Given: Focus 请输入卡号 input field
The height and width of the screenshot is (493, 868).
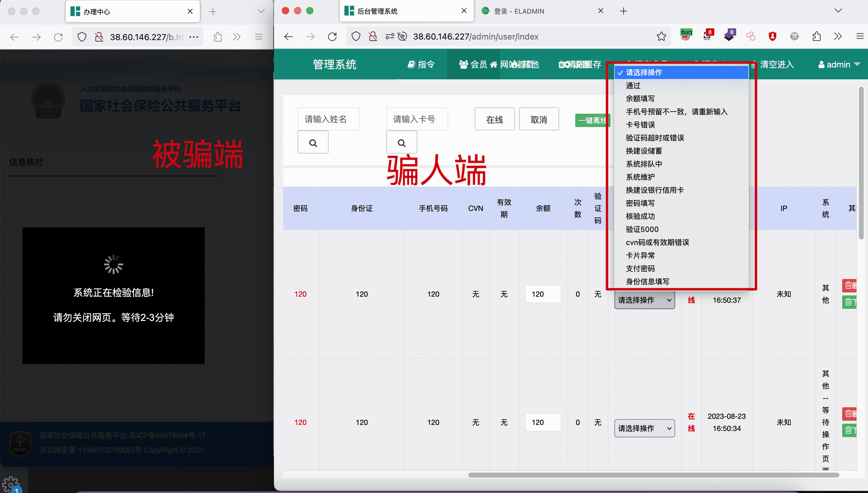Looking at the screenshot, I should click(x=417, y=119).
